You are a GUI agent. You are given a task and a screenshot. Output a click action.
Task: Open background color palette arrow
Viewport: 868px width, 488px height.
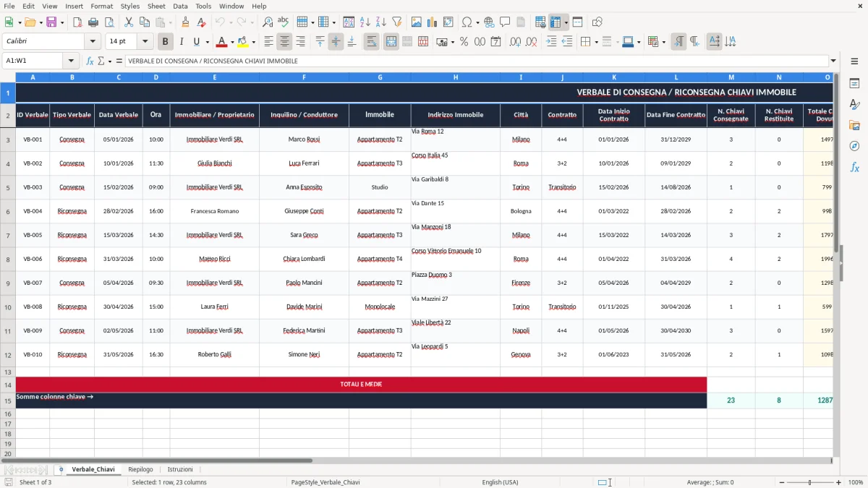click(253, 42)
